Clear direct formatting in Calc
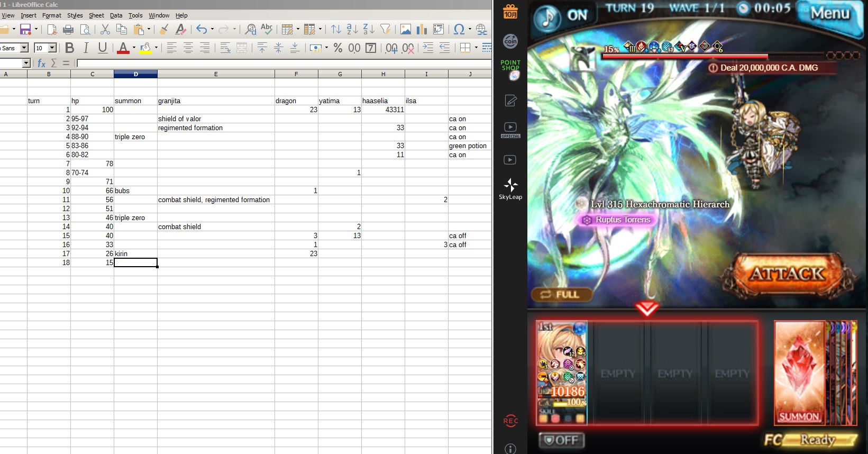This screenshot has height=454, width=868. [180, 30]
